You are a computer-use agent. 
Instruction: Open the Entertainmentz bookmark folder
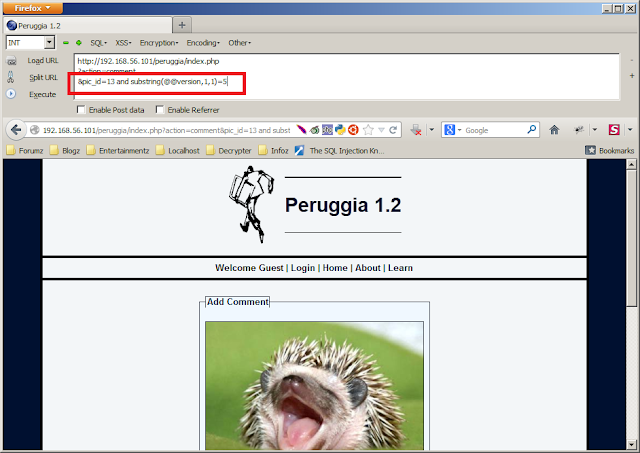118,151
